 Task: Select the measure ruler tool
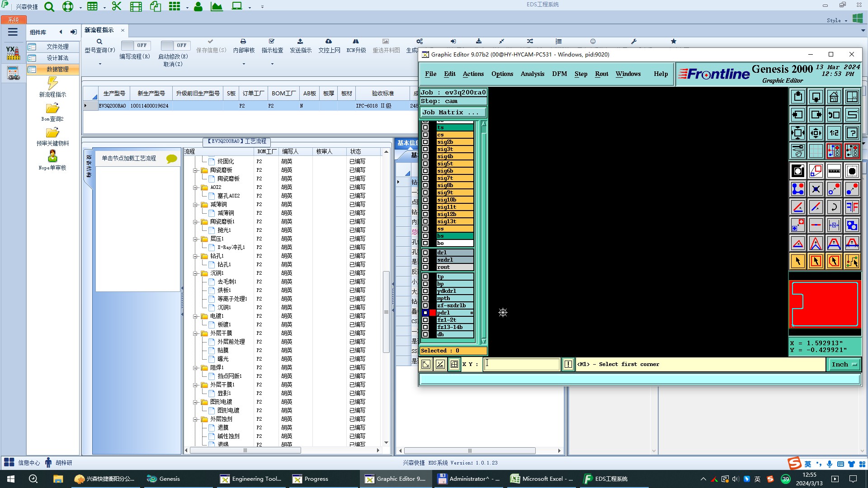pyautogui.click(x=834, y=171)
